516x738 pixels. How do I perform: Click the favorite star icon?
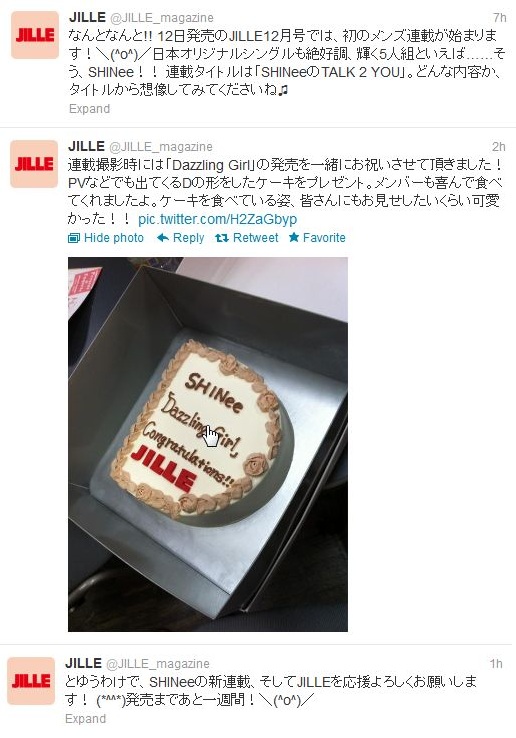click(294, 237)
